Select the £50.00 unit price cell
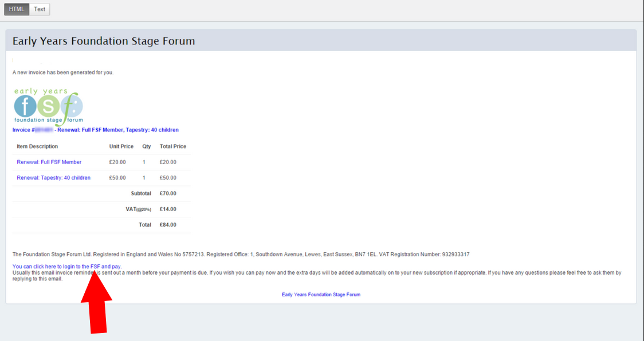The width and height of the screenshot is (644, 341). coord(117,178)
